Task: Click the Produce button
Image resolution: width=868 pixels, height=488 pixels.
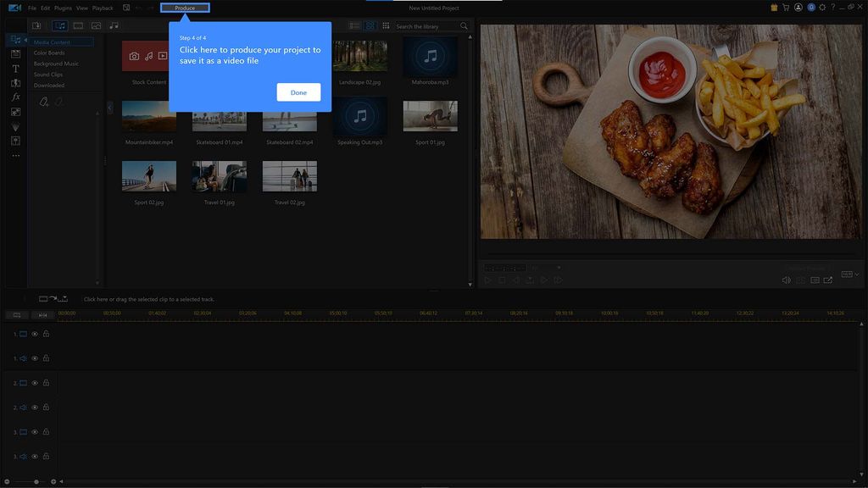Action: pos(185,8)
